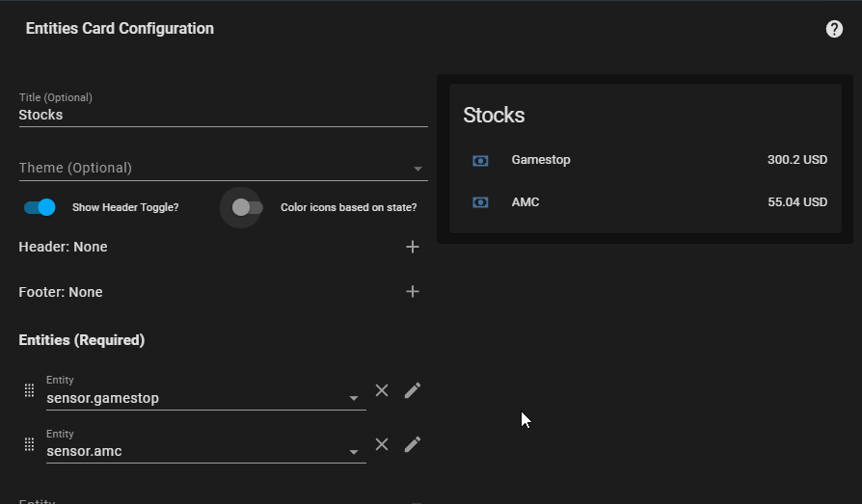
Task: Edit the sensor.gamestop entity row
Action: coord(413,390)
